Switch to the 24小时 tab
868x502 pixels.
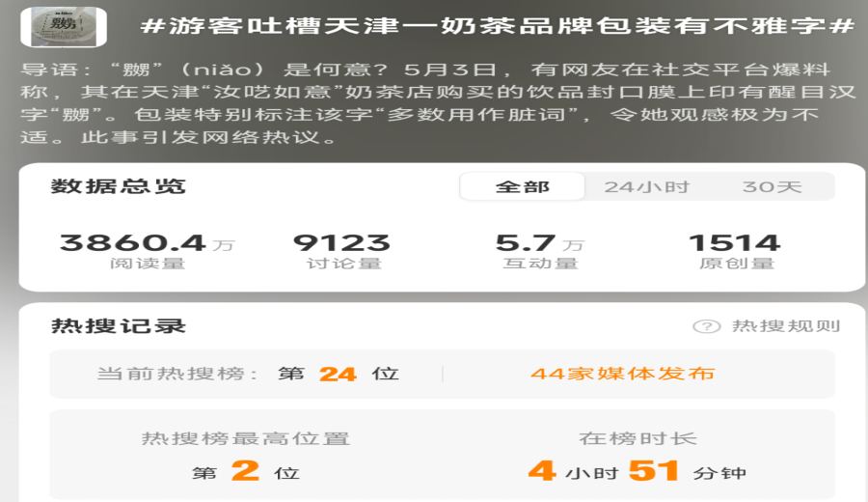pos(646,186)
